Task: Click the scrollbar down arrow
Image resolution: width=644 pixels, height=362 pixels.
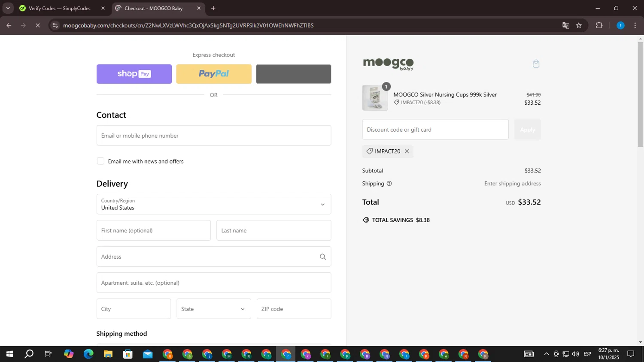Action: (x=641, y=342)
